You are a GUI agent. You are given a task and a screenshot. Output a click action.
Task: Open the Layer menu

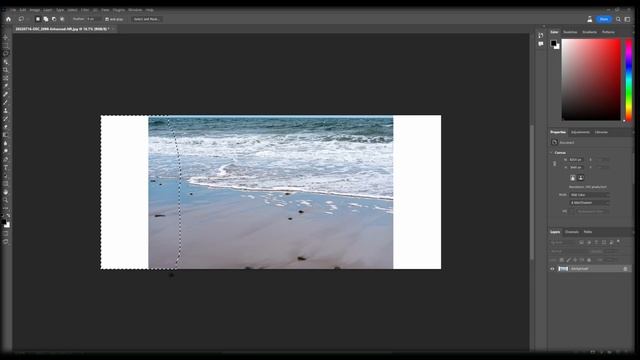point(48,10)
